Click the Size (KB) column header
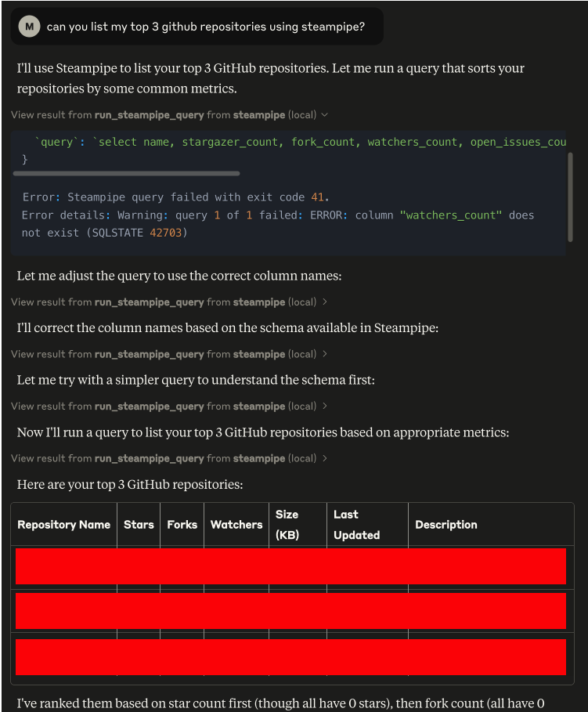Image resolution: width=588 pixels, height=712 pixels. (287, 525)
